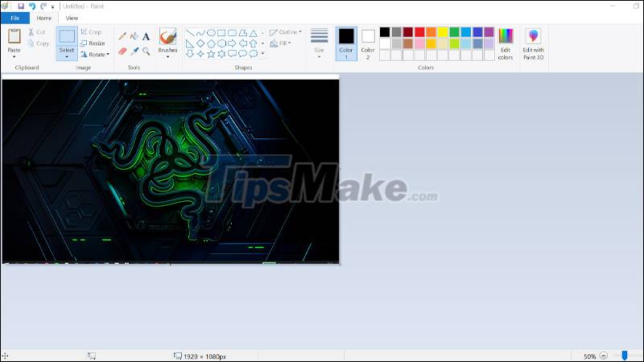Screen dimensions: 644x362
Task: Activate the Text tool letter A
Action: (146, 36)
